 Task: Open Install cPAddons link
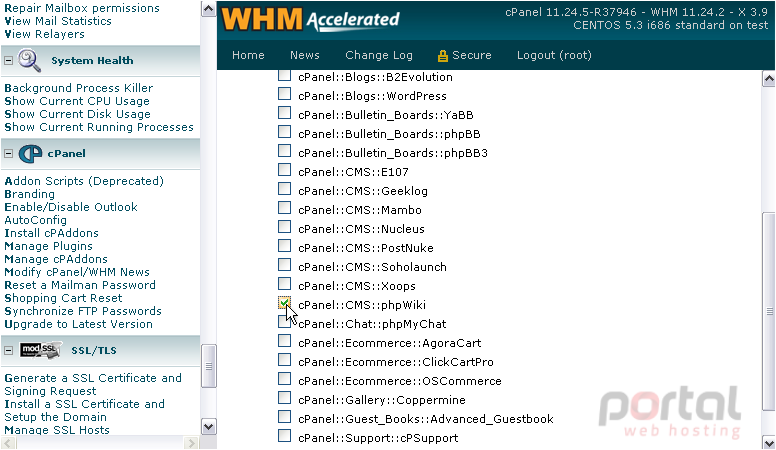pyautogui.click(x=51, y=233)
